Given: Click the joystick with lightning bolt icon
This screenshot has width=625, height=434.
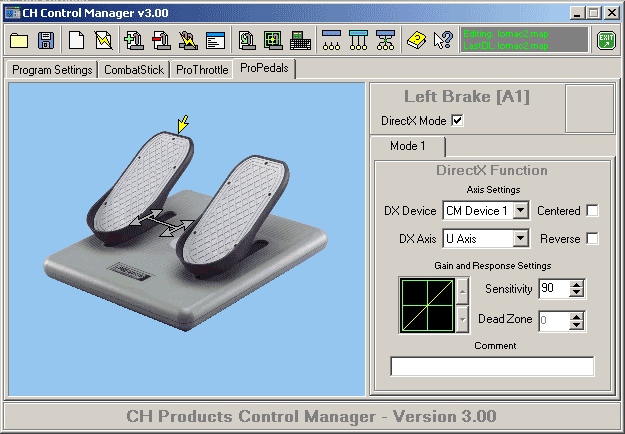Looking at the screenshot, I should tap(188, 40).
